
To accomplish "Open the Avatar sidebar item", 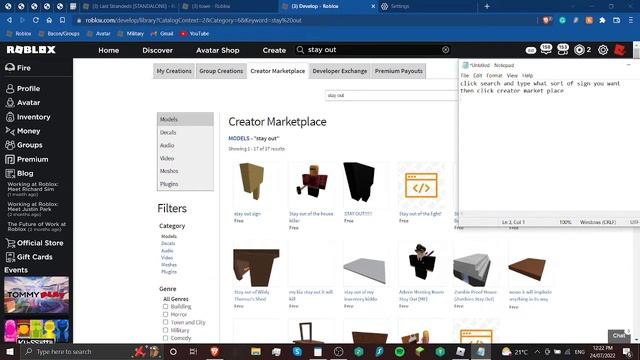I will tap(23, 103).
